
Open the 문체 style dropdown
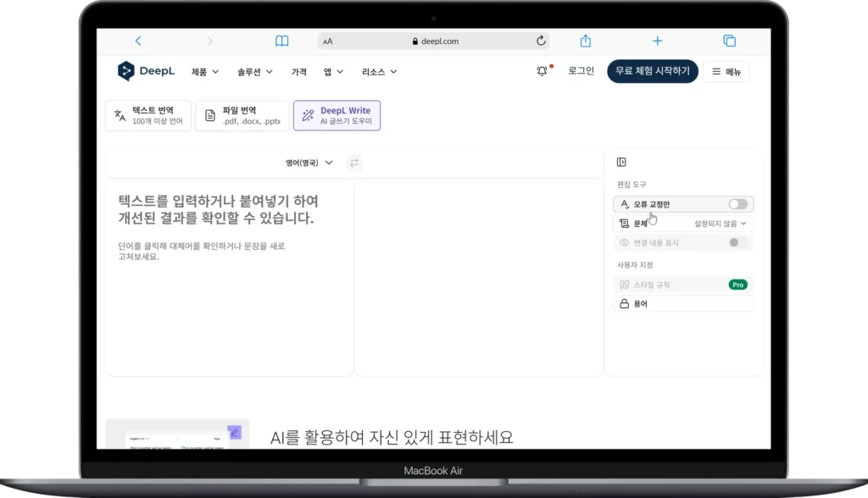(684, 224)
